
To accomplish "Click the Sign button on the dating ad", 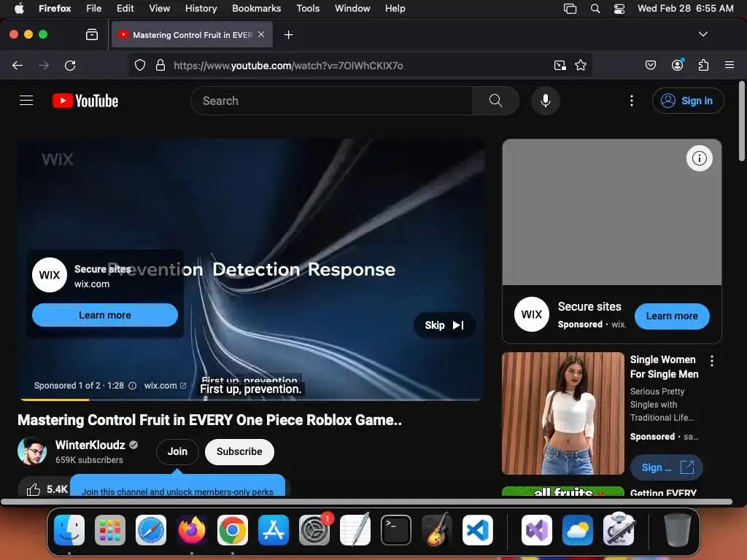I will tap(667, 467).
